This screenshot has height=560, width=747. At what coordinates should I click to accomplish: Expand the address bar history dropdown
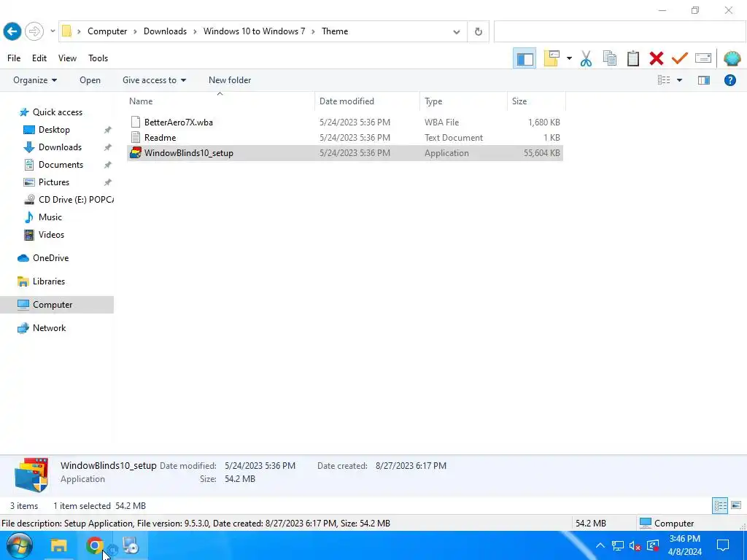pos(457,32)
